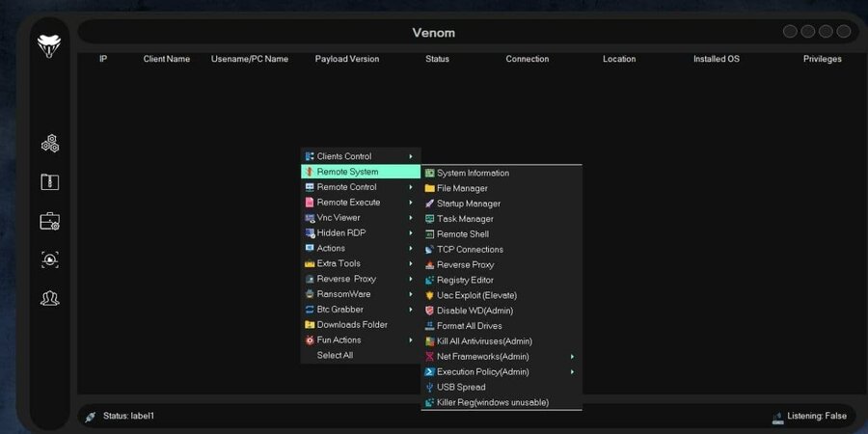Open the briefcase with gear sidebar icon
The width and height of the screenshot is (868, 434).
(50, 222)
